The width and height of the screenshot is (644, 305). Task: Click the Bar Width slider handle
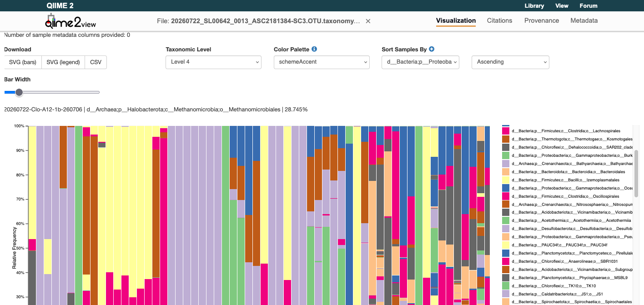[x=19, y=92]
